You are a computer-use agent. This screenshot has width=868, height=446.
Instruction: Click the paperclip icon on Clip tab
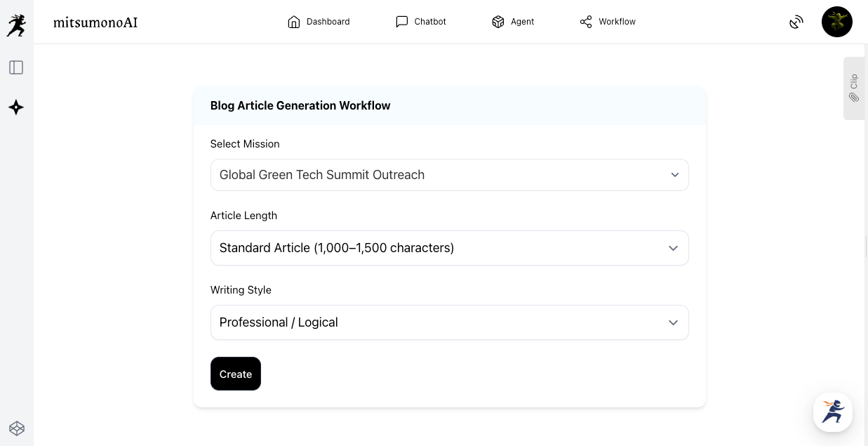pyautogui.click(x=854, y=98)
